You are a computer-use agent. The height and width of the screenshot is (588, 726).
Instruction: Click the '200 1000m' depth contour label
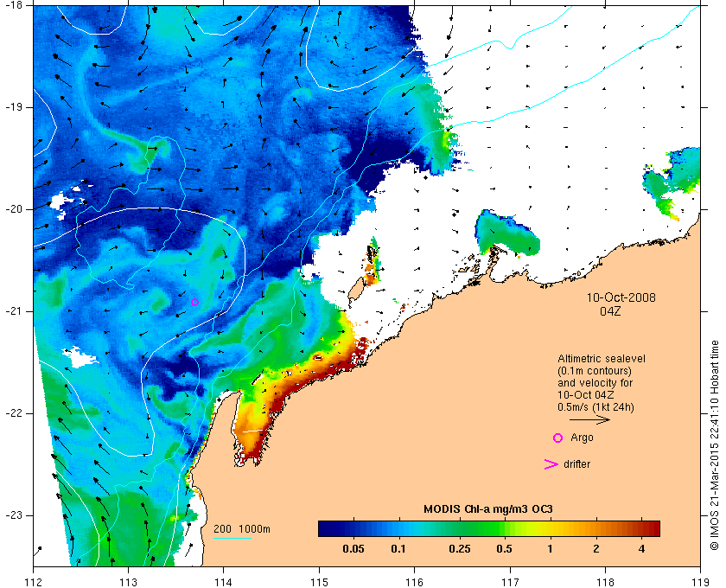pos(242,529)
